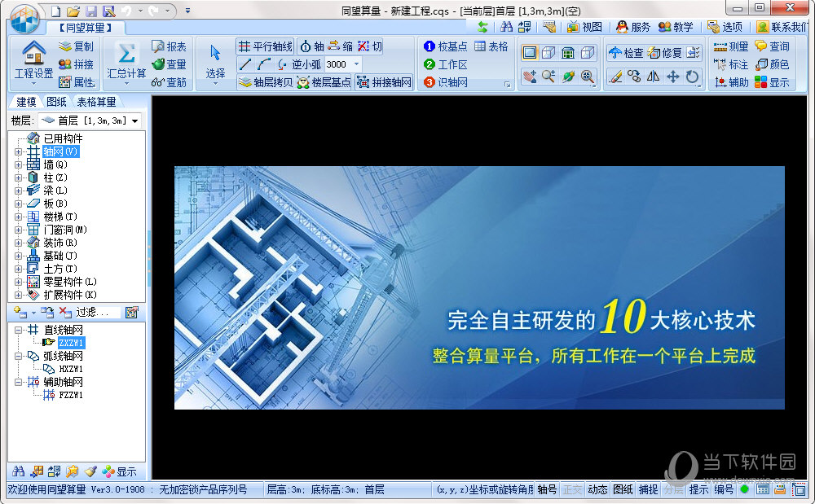Click the straight line axis tool
The image size is (815, 504).
coord(244,64)
